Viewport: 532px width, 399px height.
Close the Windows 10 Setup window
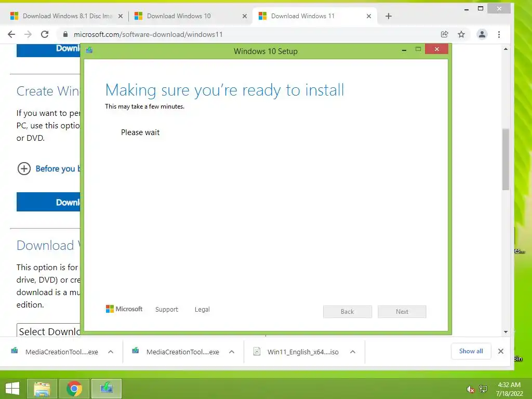(436, 49)
